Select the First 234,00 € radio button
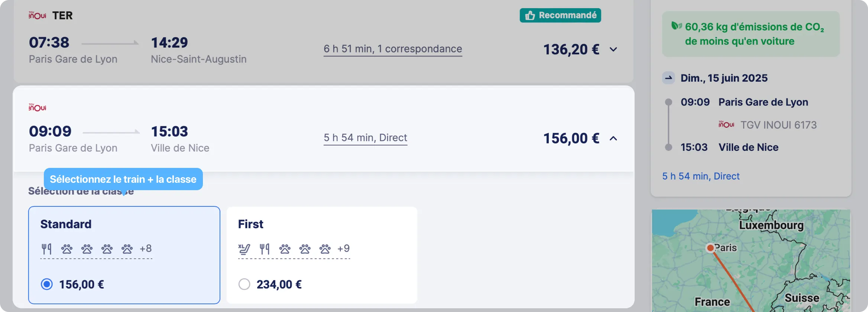The width and height of the screenshot is (868, 312). point(244,285)
